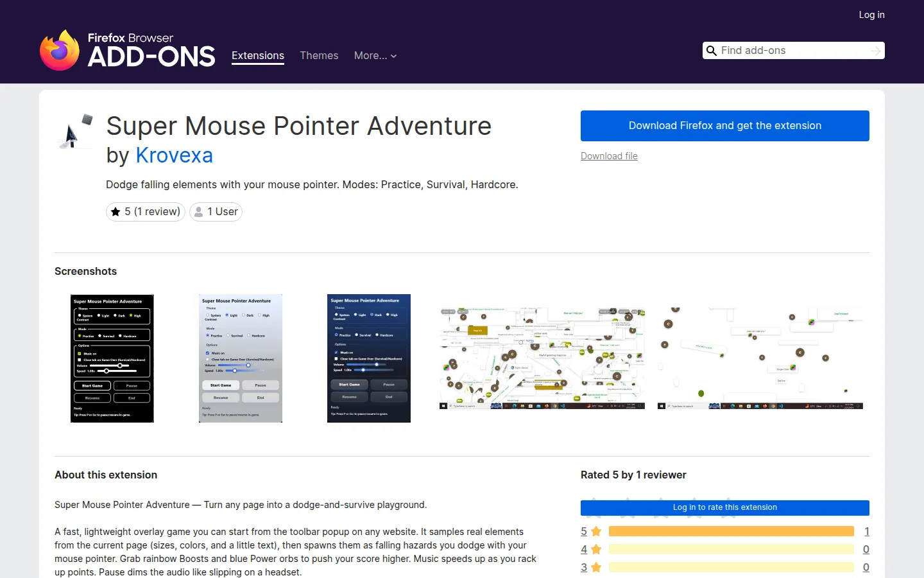
Task: Click Download Firefox and get the extension
Action: click(725, 126)
